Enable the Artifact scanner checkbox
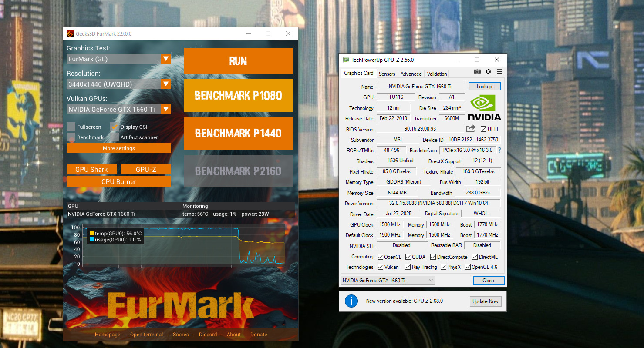 [115, 137]
